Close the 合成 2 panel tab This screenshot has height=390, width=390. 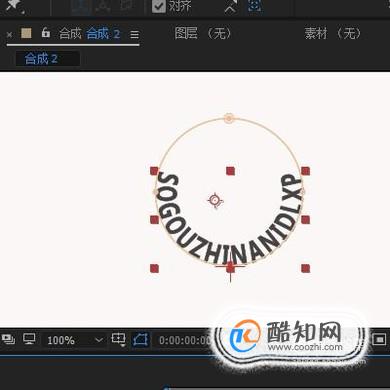coord(9,35)
